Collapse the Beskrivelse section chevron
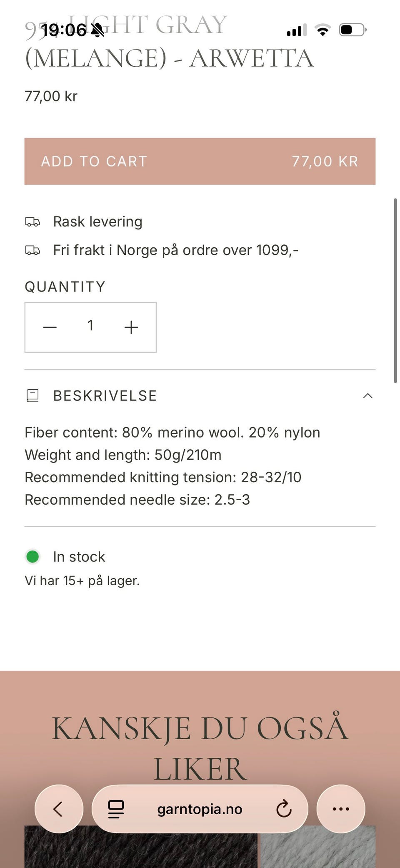400x868 pixels. click(367, 396)
